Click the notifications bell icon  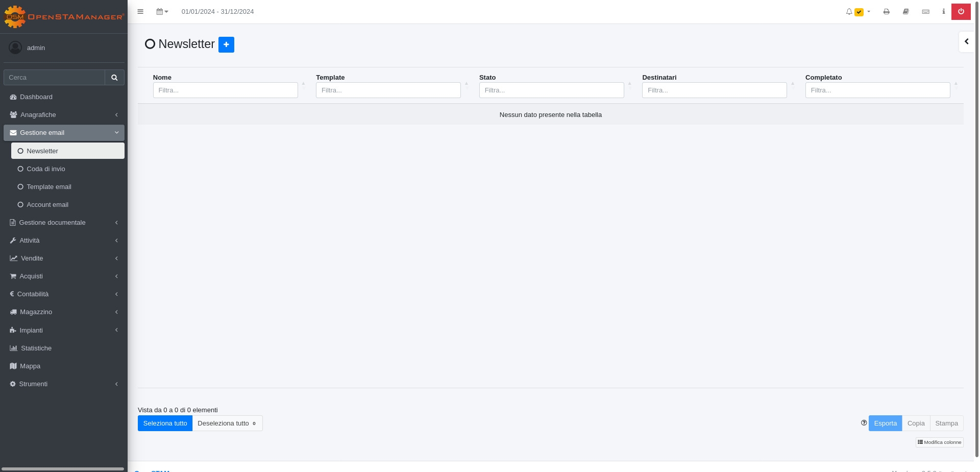849,12
